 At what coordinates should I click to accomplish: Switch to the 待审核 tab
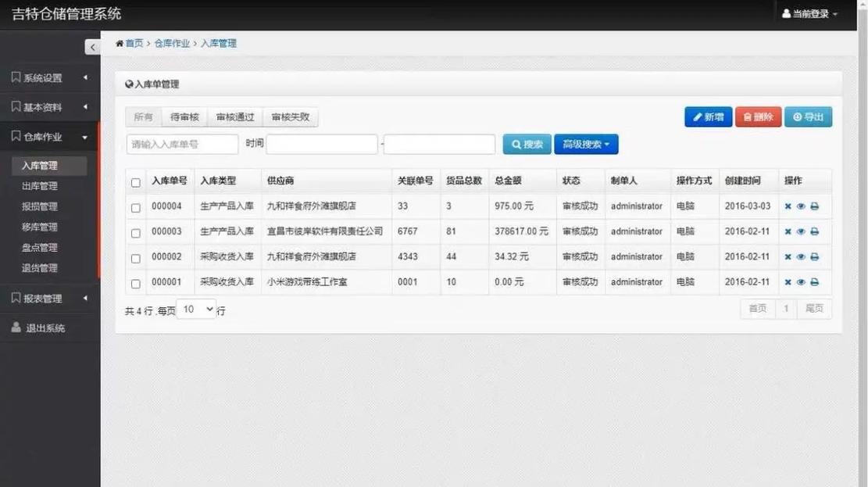183,116
